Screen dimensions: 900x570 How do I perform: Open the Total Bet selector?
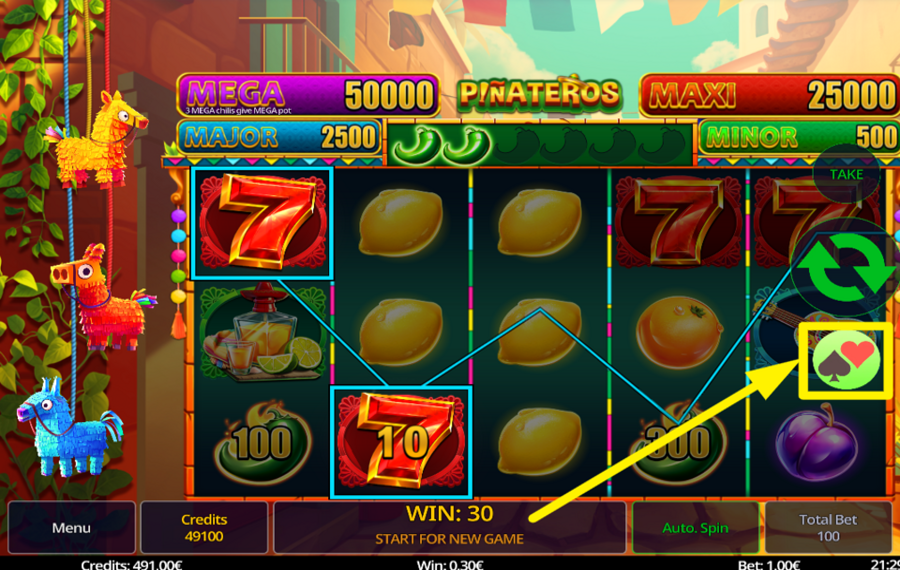[x=828, y=528]
